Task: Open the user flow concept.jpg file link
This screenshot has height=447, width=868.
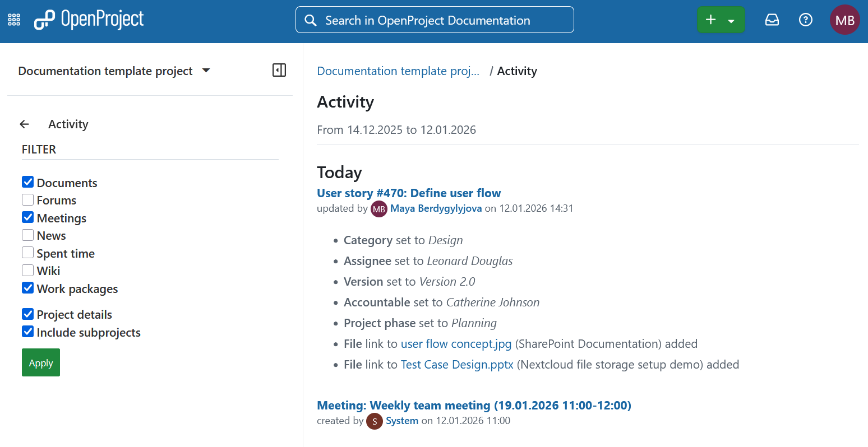Action: 456,343
